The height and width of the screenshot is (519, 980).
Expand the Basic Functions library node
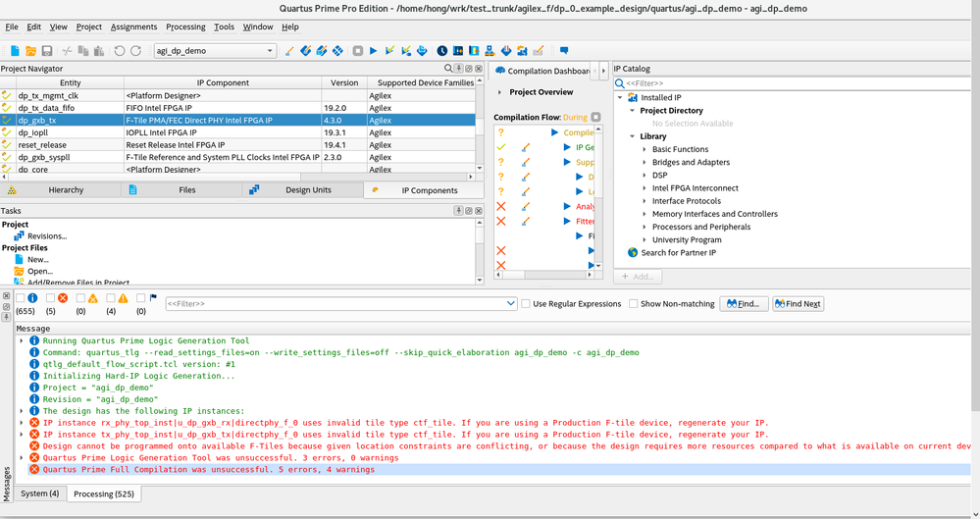(x=645, y=149)
